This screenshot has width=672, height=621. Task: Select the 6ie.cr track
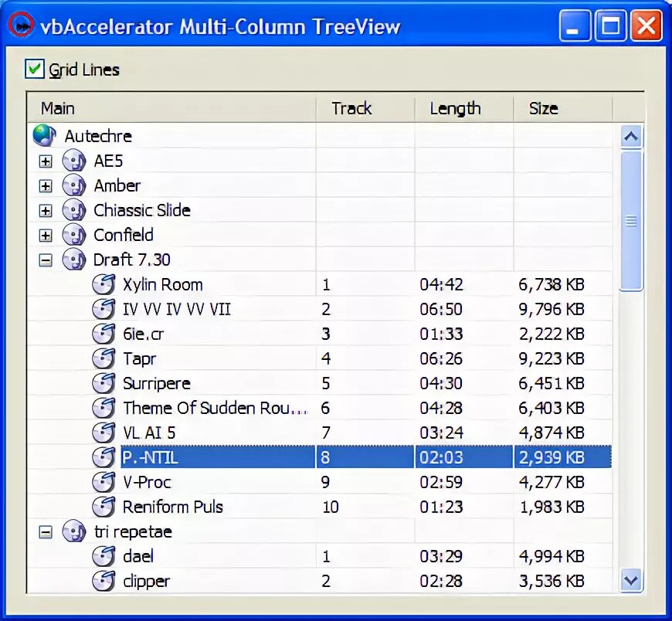click(x=143, y=334)
